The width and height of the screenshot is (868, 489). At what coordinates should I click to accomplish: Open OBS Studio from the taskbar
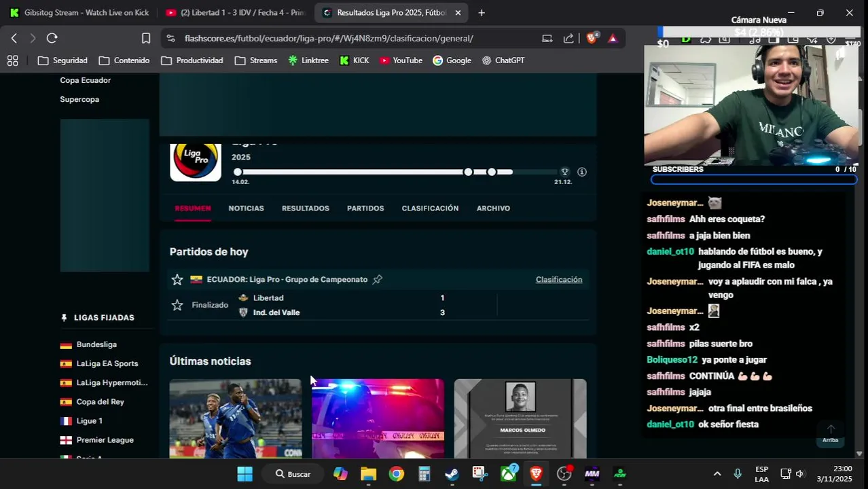coord(564,474)
